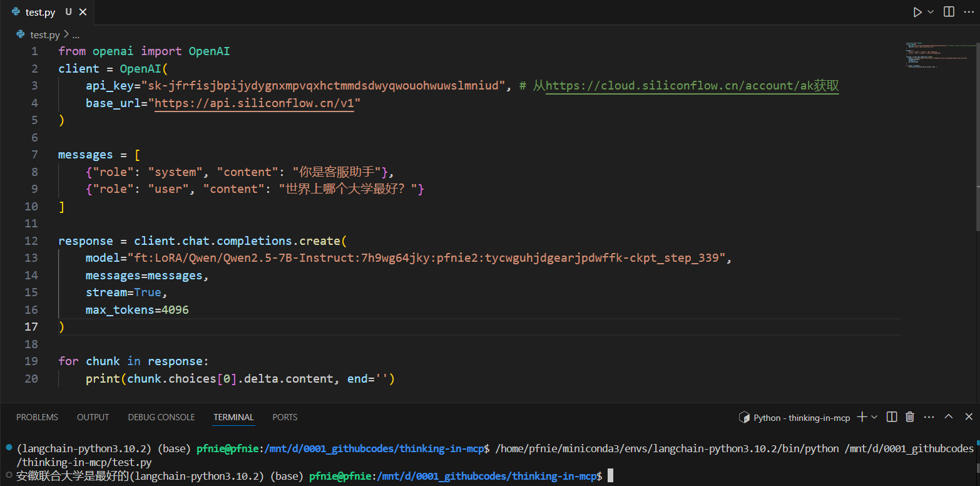The image size is (980, 486).
Task: Click 'messages = [' on line 7
Action: pyautogui.click(x=100, y=155)
